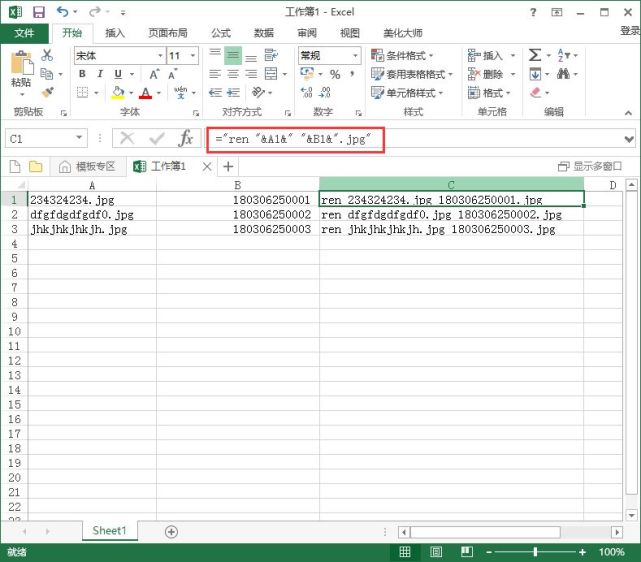Select the Format Painter brush
This screenshot has width=641, height=562.
point(47,92)
